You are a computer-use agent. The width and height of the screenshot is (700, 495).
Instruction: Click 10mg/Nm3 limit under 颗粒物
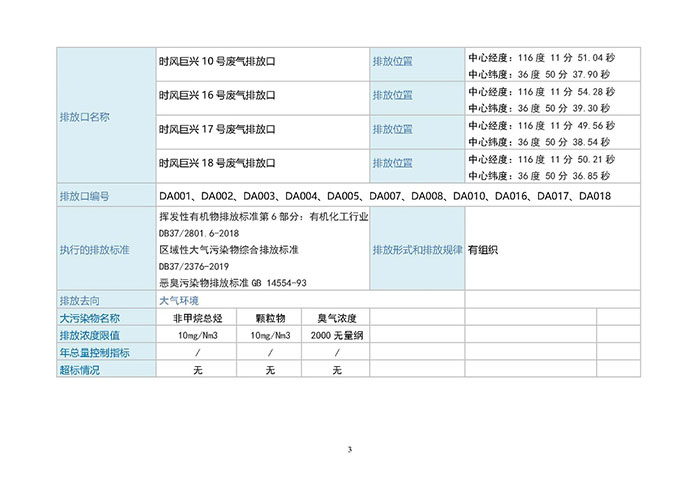click(x=270, y=336)
